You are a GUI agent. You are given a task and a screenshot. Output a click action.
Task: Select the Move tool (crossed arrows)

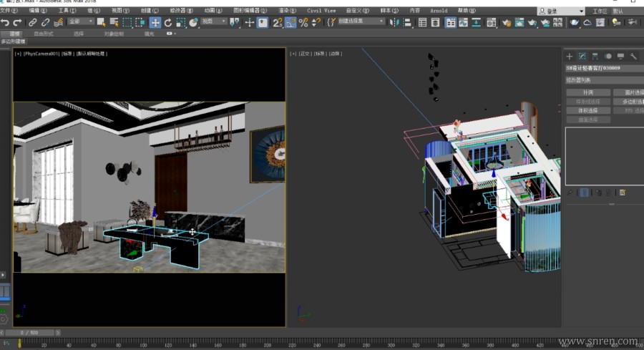[155, 22]
